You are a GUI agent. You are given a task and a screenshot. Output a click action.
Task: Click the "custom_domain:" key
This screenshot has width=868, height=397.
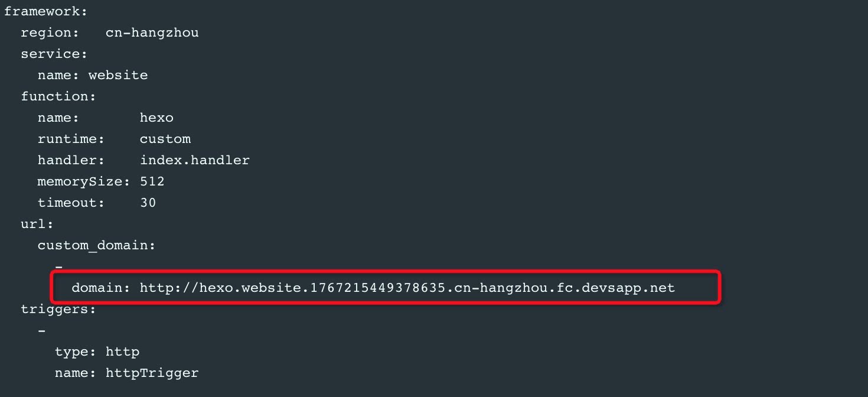96,245
